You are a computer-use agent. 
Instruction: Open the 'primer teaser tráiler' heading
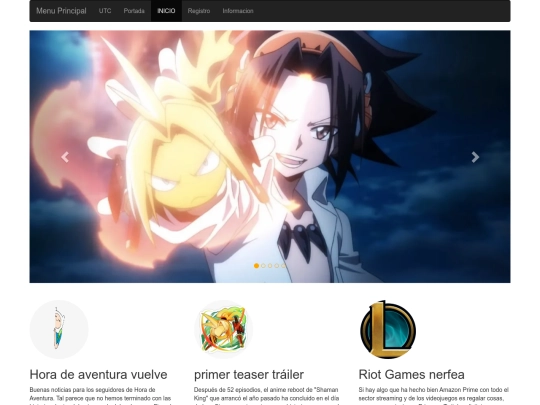[249, 374]
